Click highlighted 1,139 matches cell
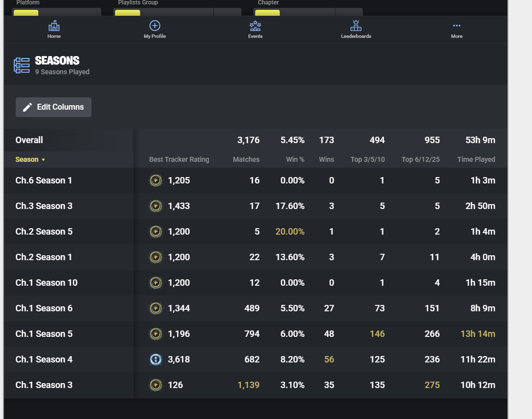 (x=248, y=385)
